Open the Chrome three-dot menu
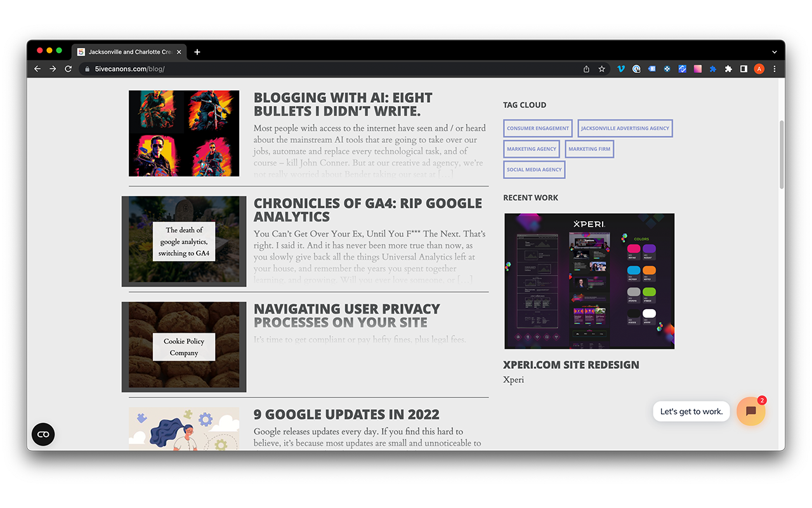 point(774,69)
